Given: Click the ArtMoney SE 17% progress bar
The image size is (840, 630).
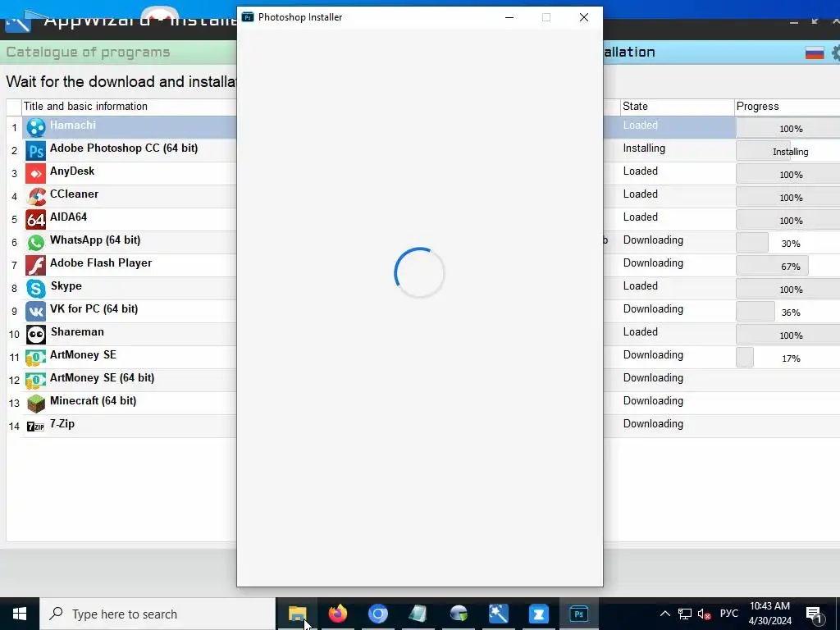Looking at the screenshot, I should coord(788,358).
